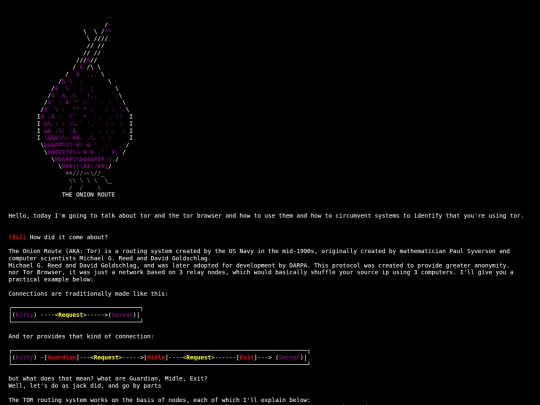
Task: Click the 'How did it come about?' heading
Action: (69, 237)
